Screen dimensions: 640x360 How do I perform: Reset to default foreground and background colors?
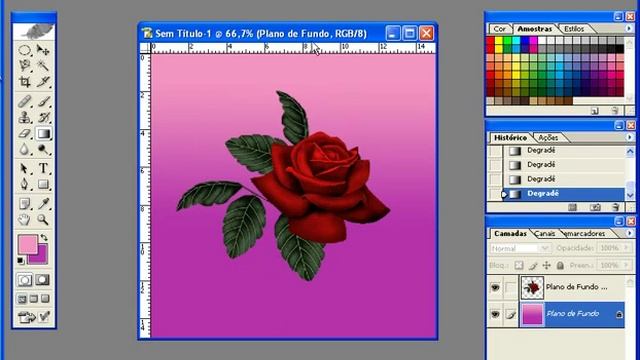click(x=20, y=260)
